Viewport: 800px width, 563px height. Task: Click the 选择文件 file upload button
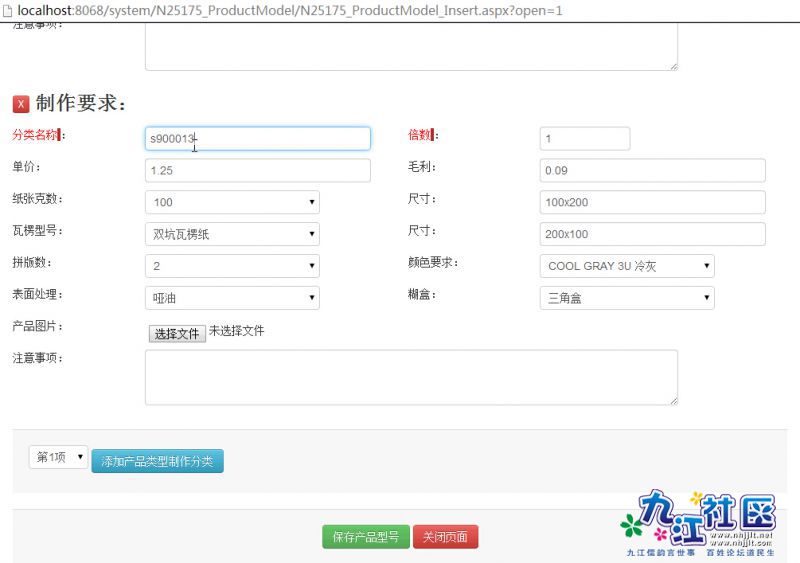(x=177, y=333)
